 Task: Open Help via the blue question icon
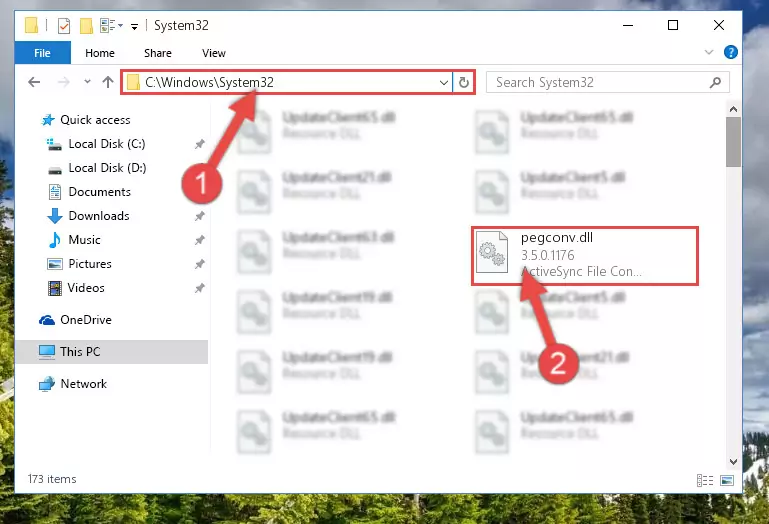tap(731, 52)
